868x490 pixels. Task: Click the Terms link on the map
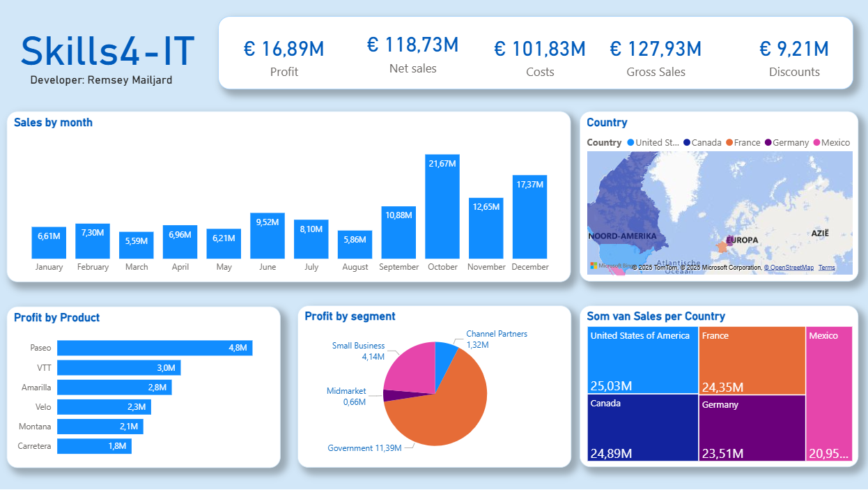coord(827,268)
